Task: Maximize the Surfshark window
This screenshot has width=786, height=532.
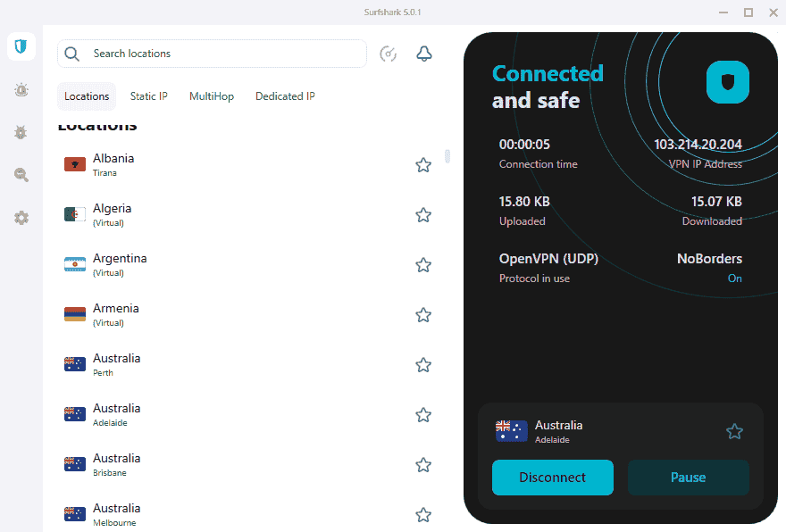Action: (748, 12)
